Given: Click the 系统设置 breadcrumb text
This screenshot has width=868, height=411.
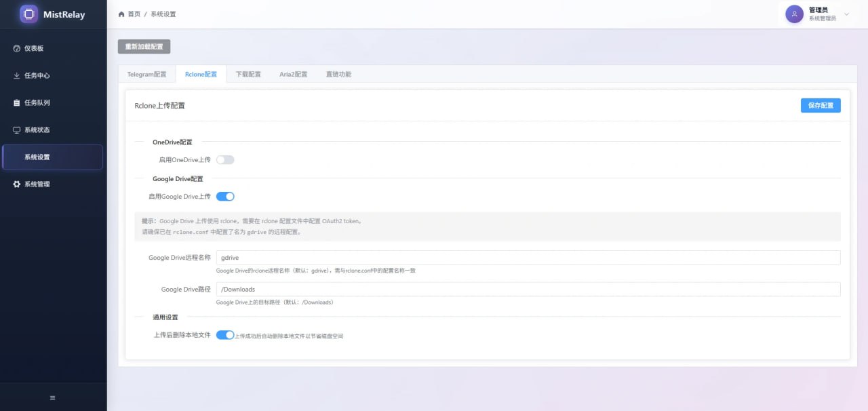Looking at the screenshot, I should point(163,14).
